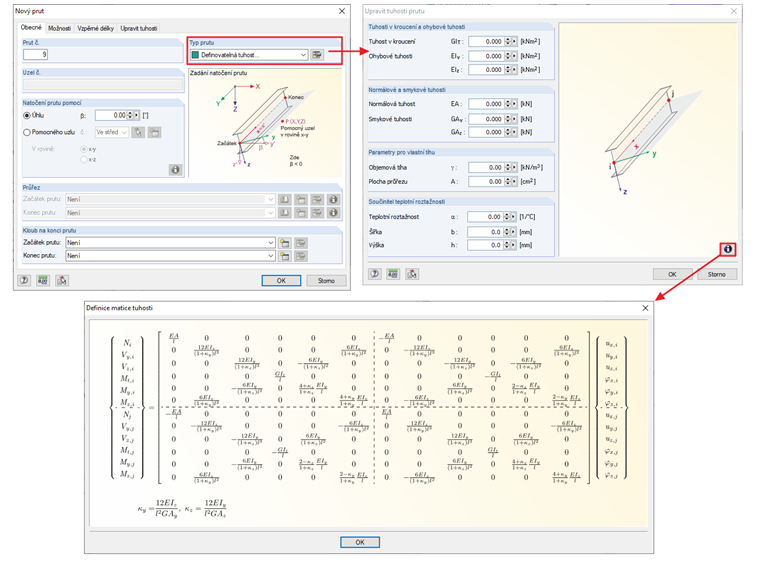Click third bottom icon in Upravit tuhosti prutu dialog
Viewport: 760px width, 579px height.
412,274
